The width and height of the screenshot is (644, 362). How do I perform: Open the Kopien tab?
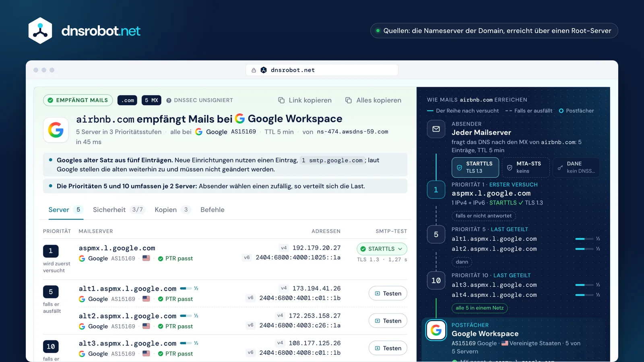(x=172, y=210)
